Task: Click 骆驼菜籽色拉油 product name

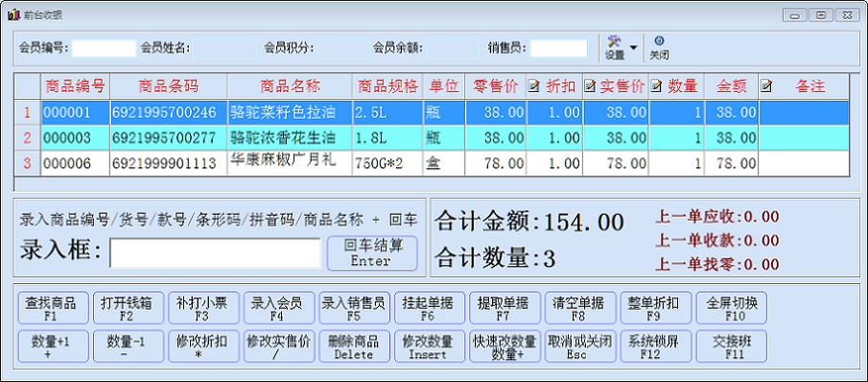Action: coord(290,112)
